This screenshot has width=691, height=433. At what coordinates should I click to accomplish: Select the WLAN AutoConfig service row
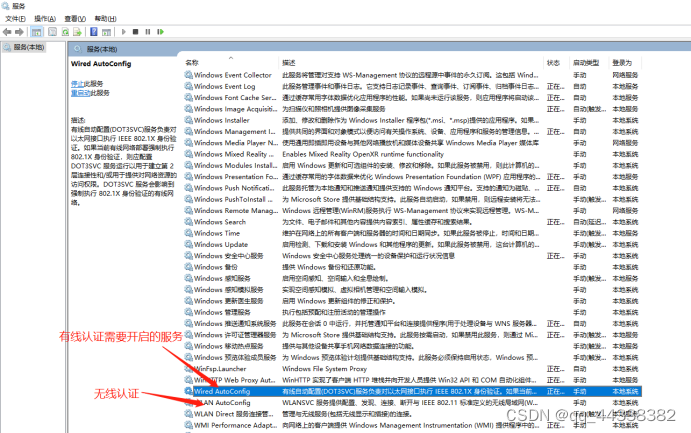point(412,403)
